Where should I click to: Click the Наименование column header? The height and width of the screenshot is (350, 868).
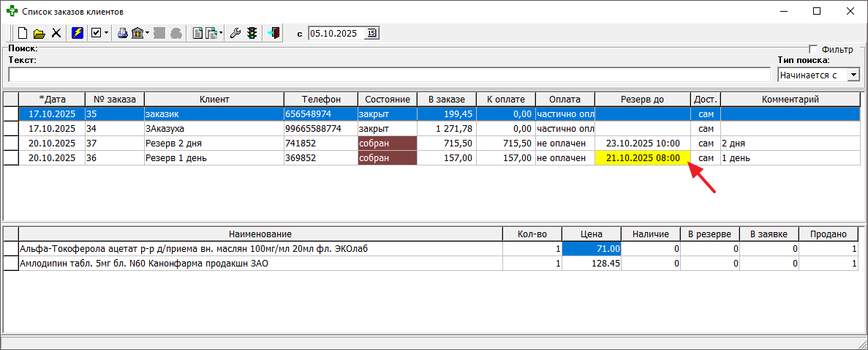coord(260,234)
